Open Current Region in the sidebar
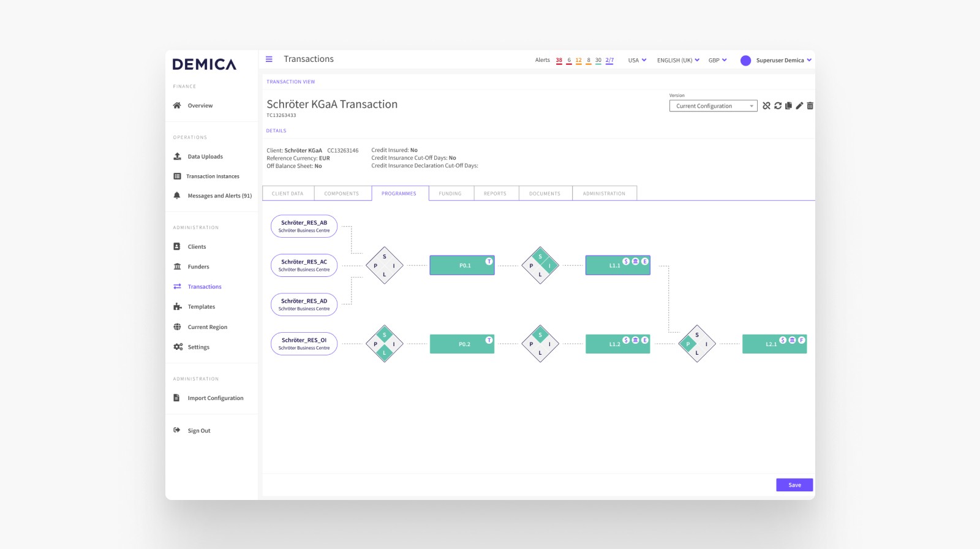Screen dimensions: 980x549 pyautogui.click(x=207, y=327)
